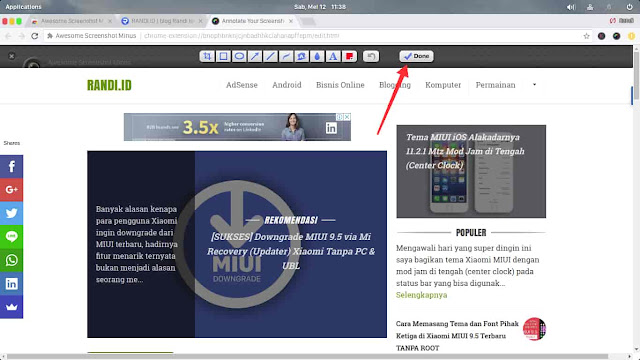
Task: Go back in browser
Action: click(x=8, y=36)
